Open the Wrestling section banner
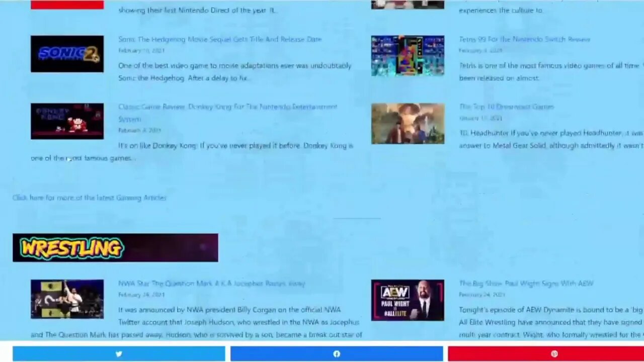This screenshot has width=644, height=362. (115, 247)
